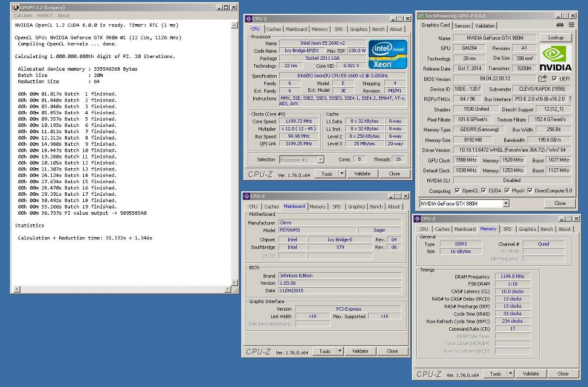This screenshot has width=588, height=387.
Task: Open About tab in CPU-Z Memory window
Action: [x=564, y=229]
